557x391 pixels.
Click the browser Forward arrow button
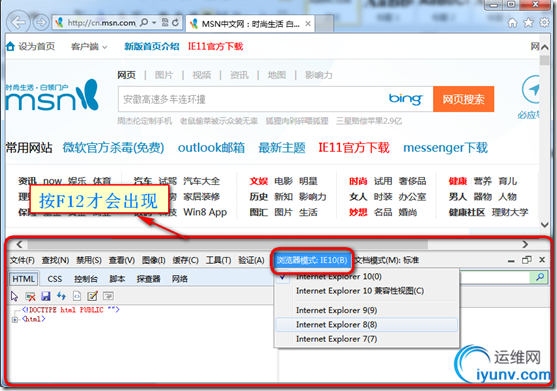coord(41,23)
